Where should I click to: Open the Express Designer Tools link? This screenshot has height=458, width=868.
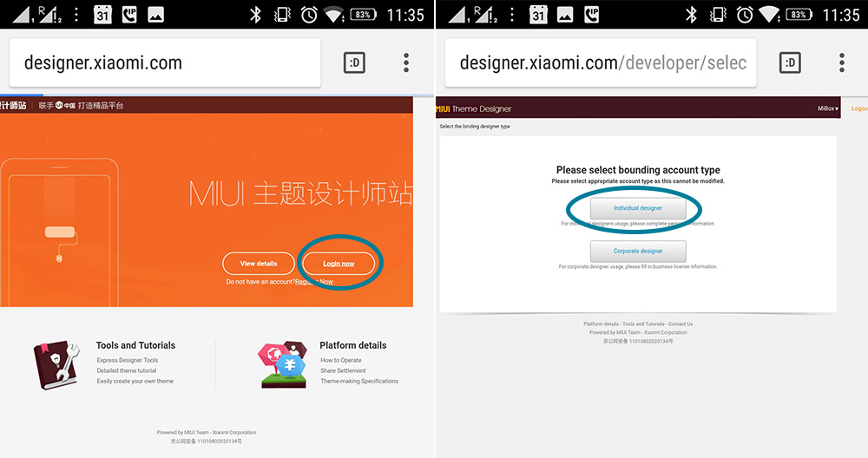(x=128, y=360)
